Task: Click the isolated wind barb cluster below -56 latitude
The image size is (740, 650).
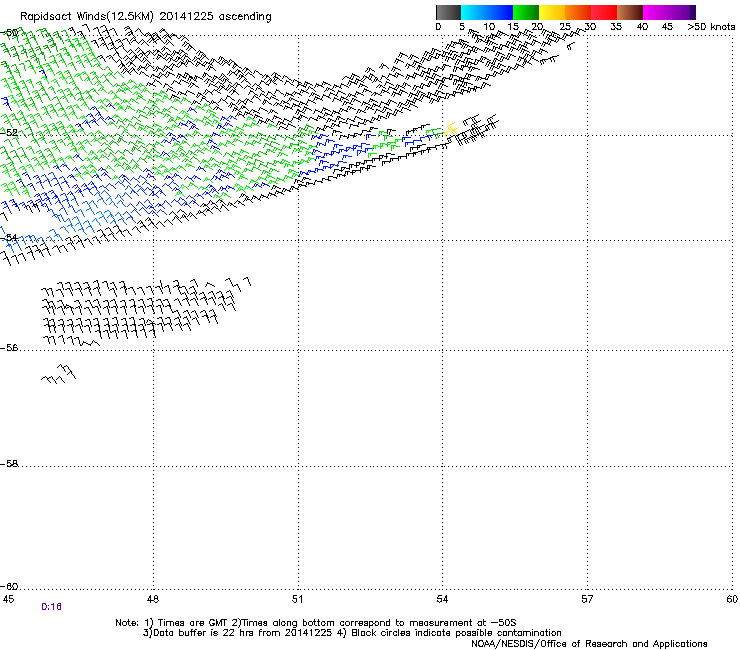Action: tap(59, 373)
